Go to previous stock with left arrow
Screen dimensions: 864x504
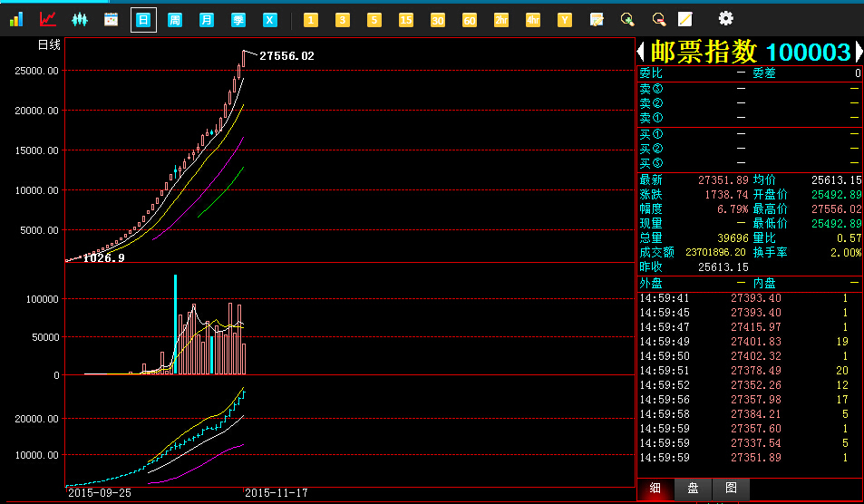coord(641,52)
